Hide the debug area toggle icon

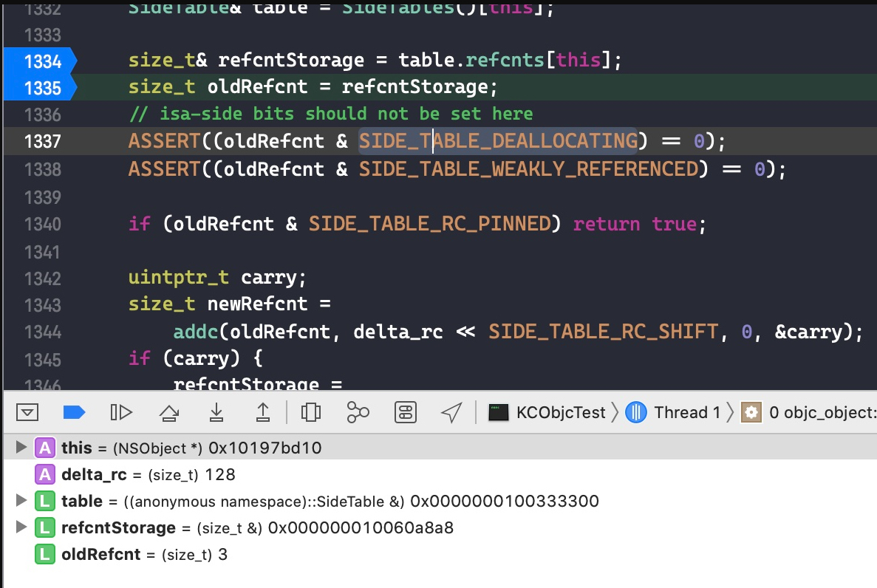[x=27, y=412]
